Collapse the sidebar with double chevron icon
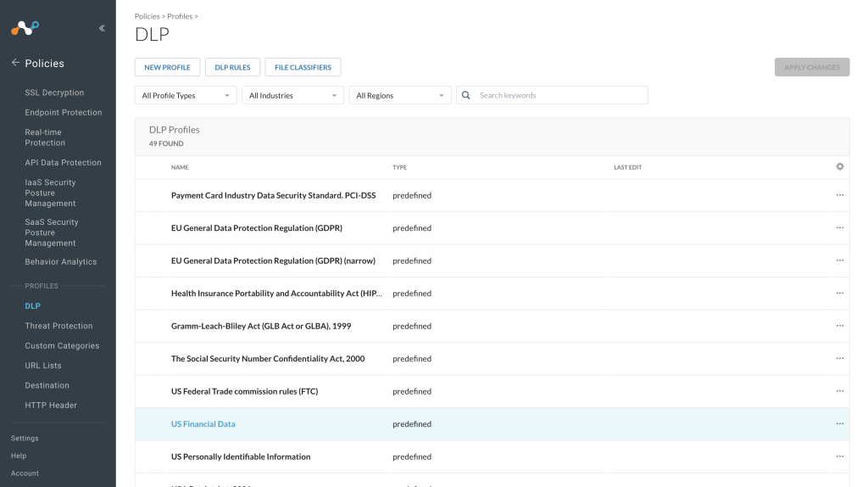Screen dimensions: 868x487 point(102,28)
